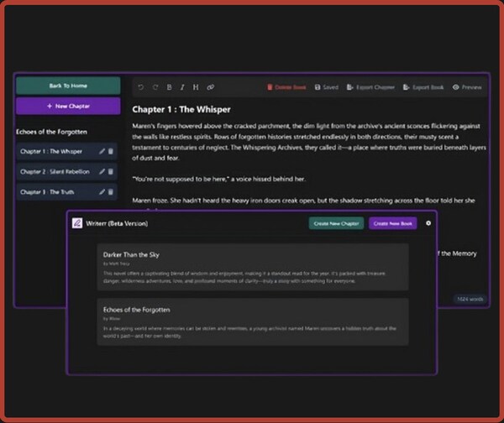The image size is (504, 423).
Task: Apply heading style with the H icon
Action: (196, 87)
